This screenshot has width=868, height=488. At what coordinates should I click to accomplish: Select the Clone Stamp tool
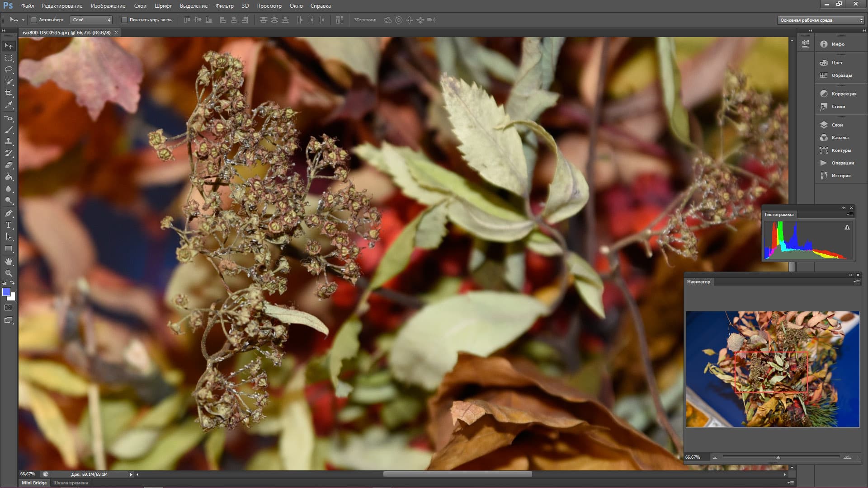(x=9, y=141)
